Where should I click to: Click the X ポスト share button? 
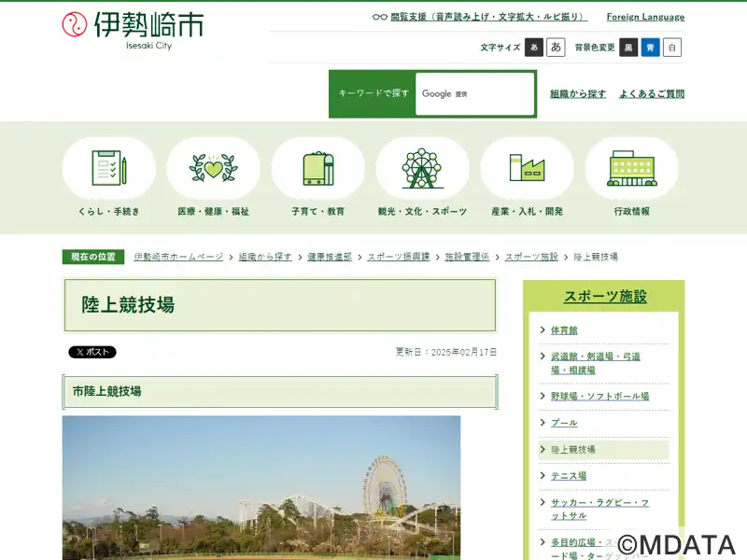(92, 353)
